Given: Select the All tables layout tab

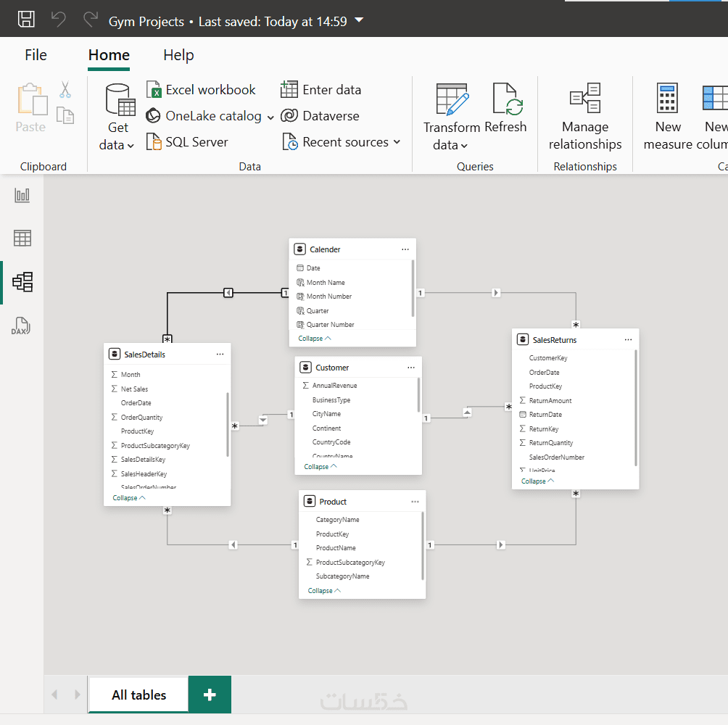Looking at the screenshot, I should tap(138, 695).
